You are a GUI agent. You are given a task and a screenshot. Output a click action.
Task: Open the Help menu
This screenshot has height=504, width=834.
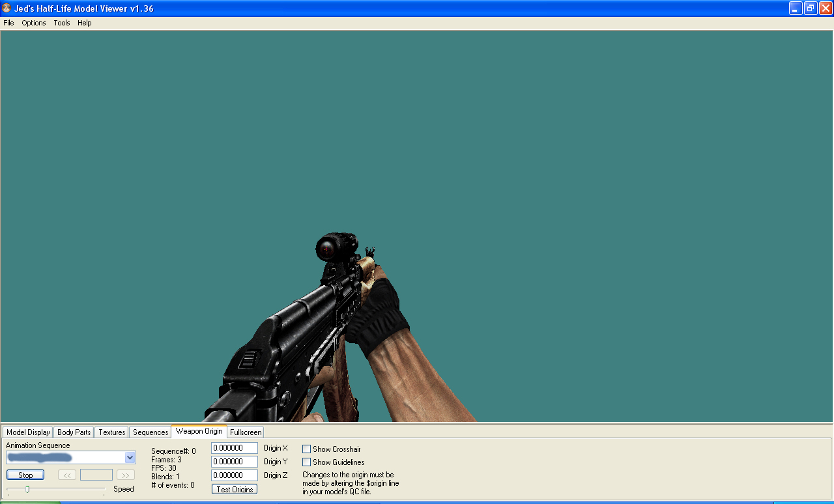coord(85,23)
